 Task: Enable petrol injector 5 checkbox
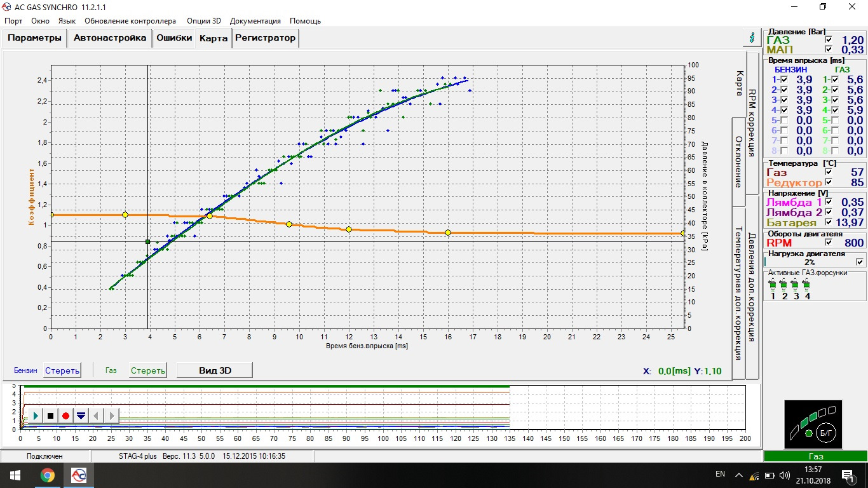[x=785, y=120]
